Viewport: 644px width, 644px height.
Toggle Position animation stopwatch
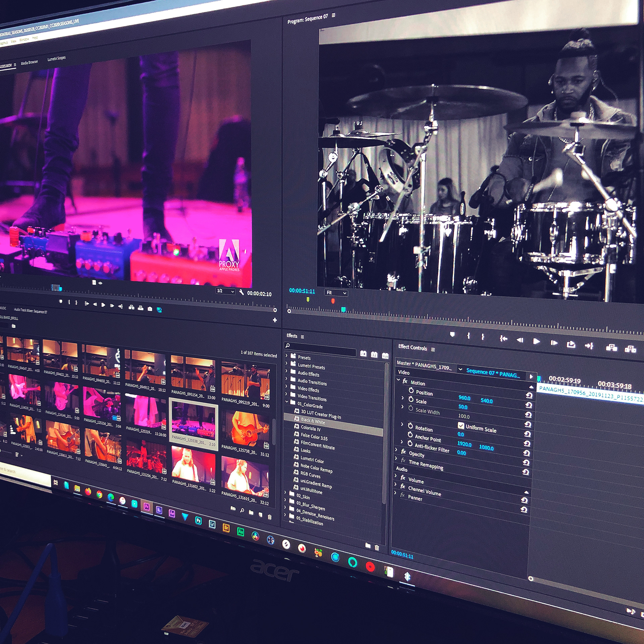point(411,391)
